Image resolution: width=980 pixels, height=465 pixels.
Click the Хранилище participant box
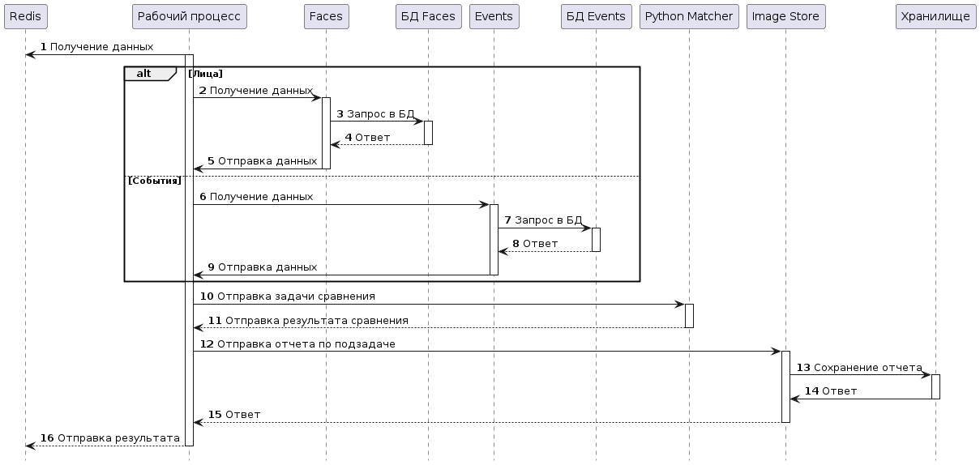tap(935, 16)
